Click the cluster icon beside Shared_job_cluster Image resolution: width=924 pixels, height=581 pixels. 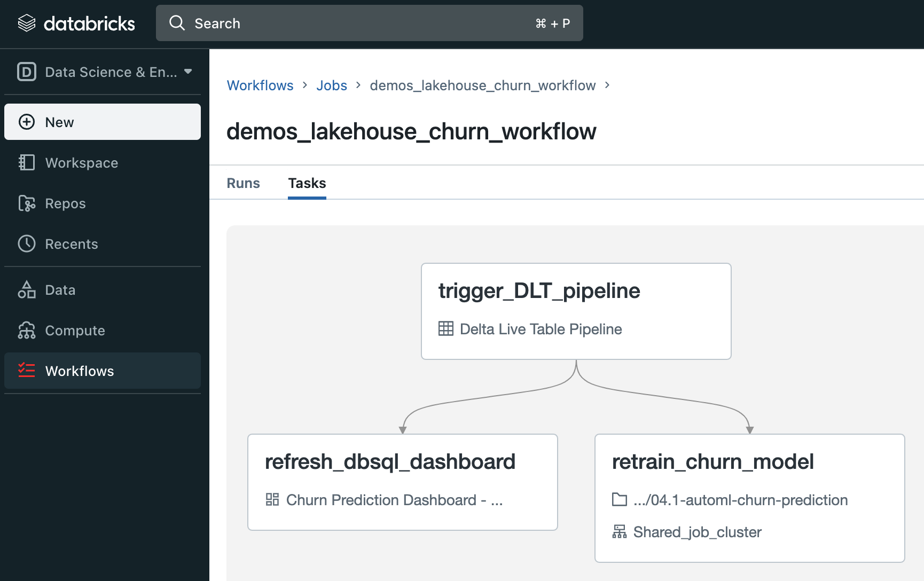(x=620, y=531)
